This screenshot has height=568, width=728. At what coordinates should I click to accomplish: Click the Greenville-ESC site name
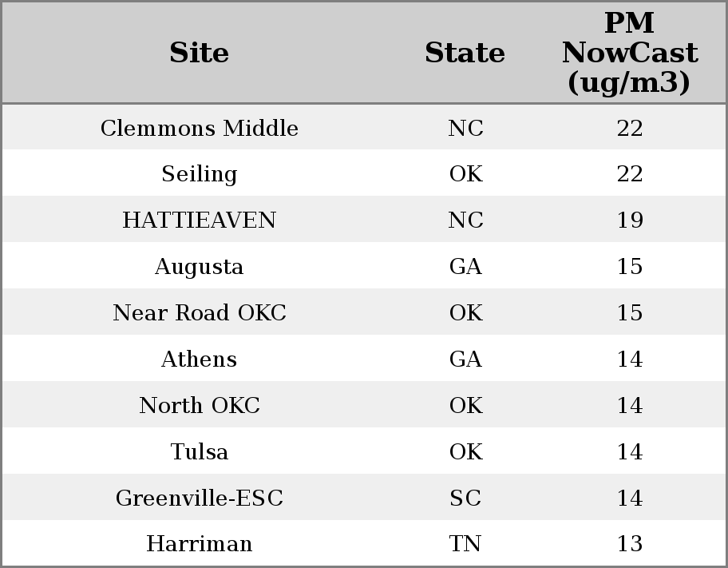[x=200, y=498]
